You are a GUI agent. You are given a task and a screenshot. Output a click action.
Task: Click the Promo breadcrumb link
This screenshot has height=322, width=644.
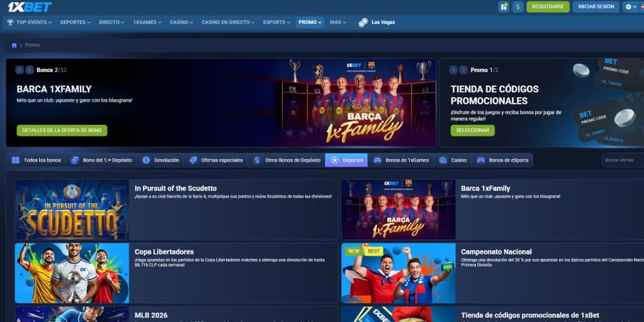(x=32, y=45)
